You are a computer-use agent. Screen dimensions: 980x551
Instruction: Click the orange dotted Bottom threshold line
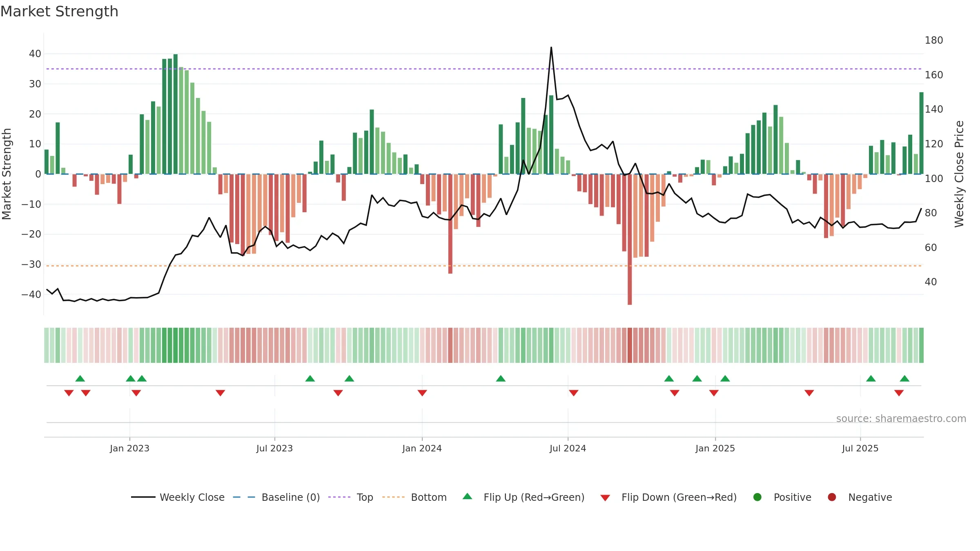[x=484, y=266]
